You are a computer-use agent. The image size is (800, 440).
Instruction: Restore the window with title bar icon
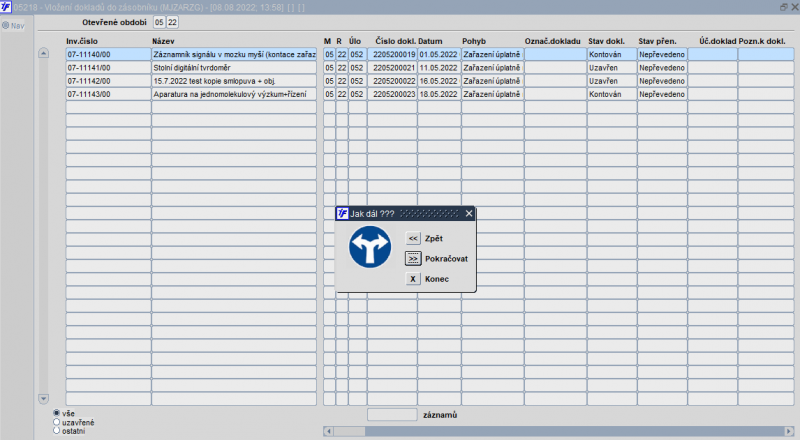(x=784, y=7)
